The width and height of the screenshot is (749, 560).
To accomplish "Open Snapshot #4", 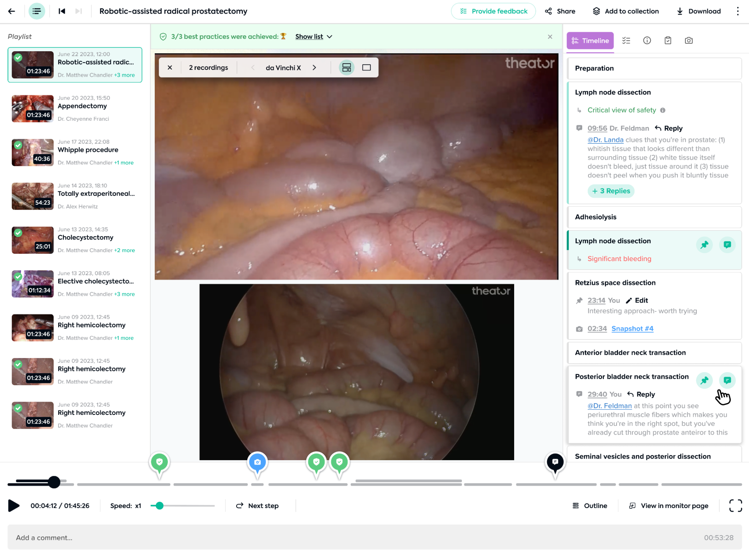I will point(632,329).
